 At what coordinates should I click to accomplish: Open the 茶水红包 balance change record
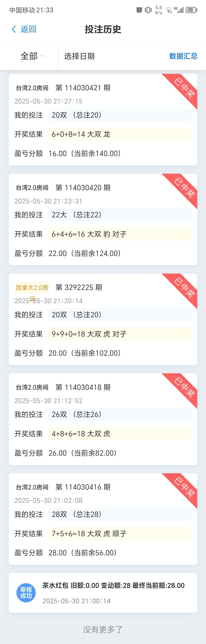(113, 586)
